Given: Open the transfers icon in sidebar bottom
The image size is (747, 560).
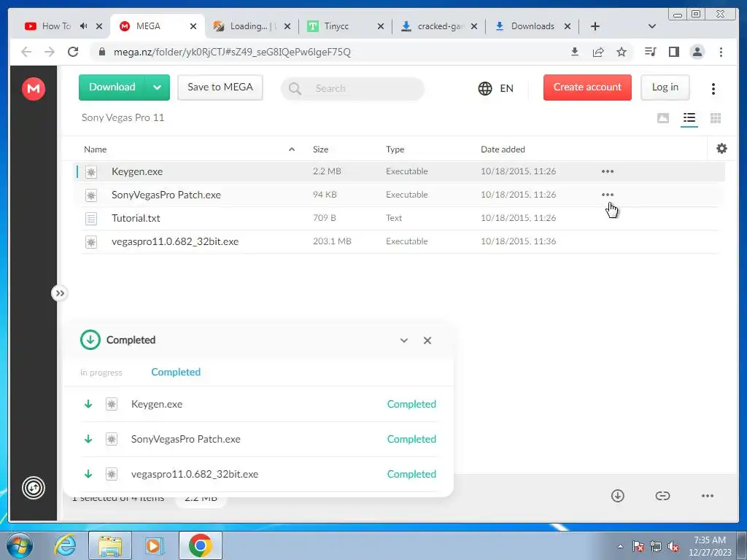Looking at the screenshot, I should 34,488.
